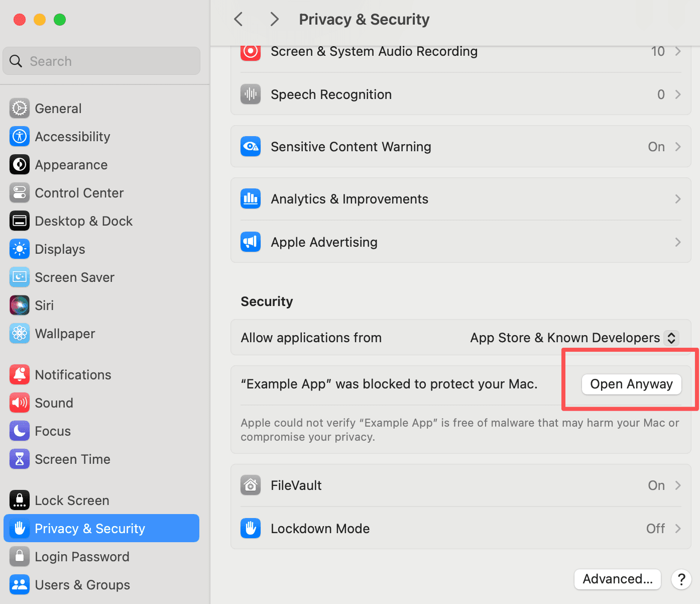Click Focus label in sidebar

[x=53, y=431]
